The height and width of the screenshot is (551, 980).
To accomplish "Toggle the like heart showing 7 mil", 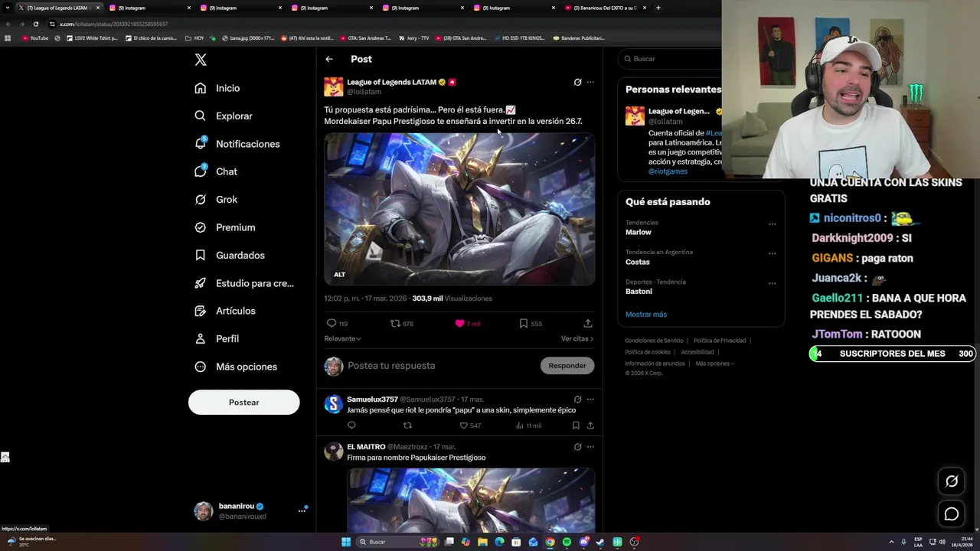I will tap(468, 323).
